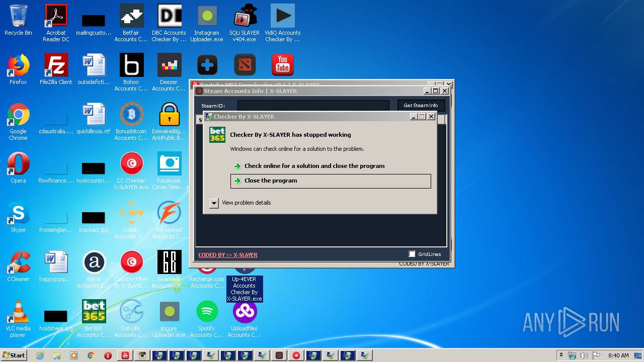The height and width of the screenshot is (362, 644).
Task: Select the Betfair Accounts Checker icon
Action: coord(131,23)
